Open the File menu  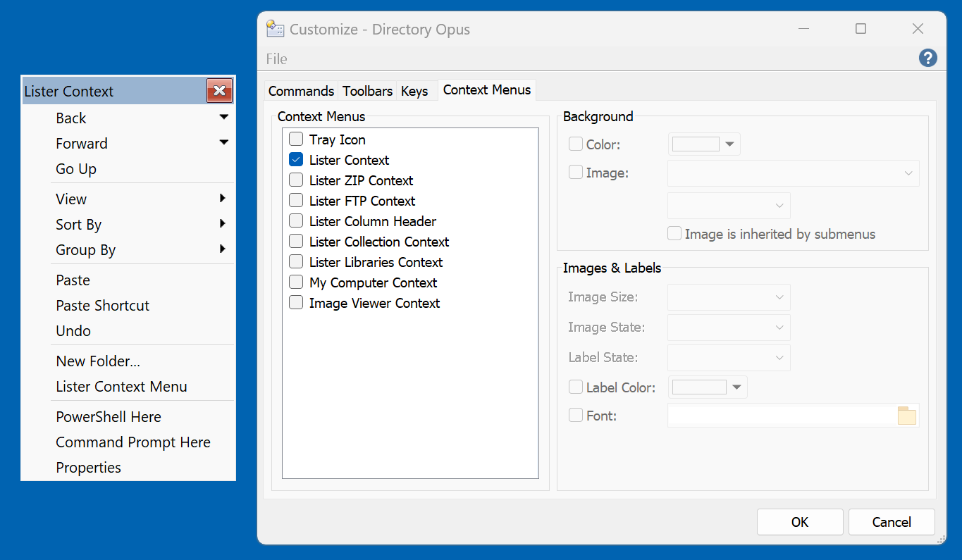tap(276, 59)
